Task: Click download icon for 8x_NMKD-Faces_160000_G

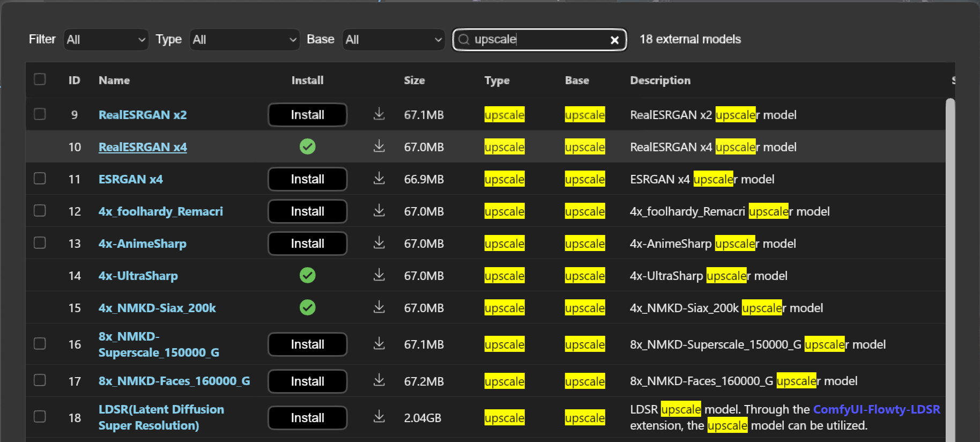Action: click(379, 381)
